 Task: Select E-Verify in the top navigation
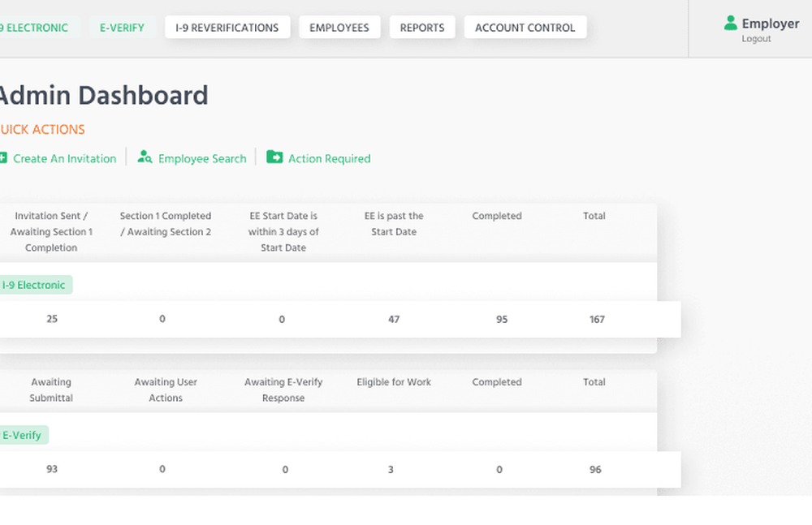coord(122,28)
